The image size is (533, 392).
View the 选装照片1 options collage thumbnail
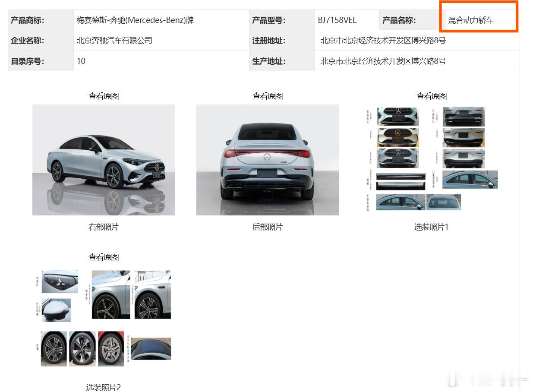click(x=432, y=159)
